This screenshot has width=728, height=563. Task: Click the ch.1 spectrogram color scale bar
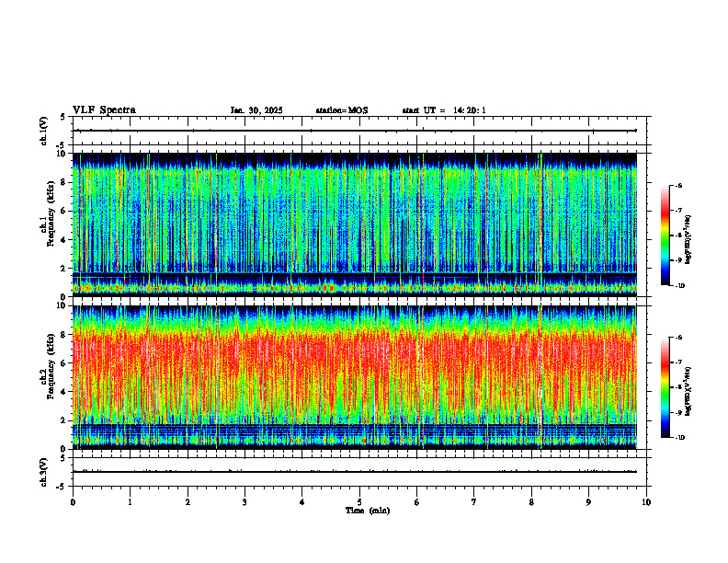pos(665,236)
